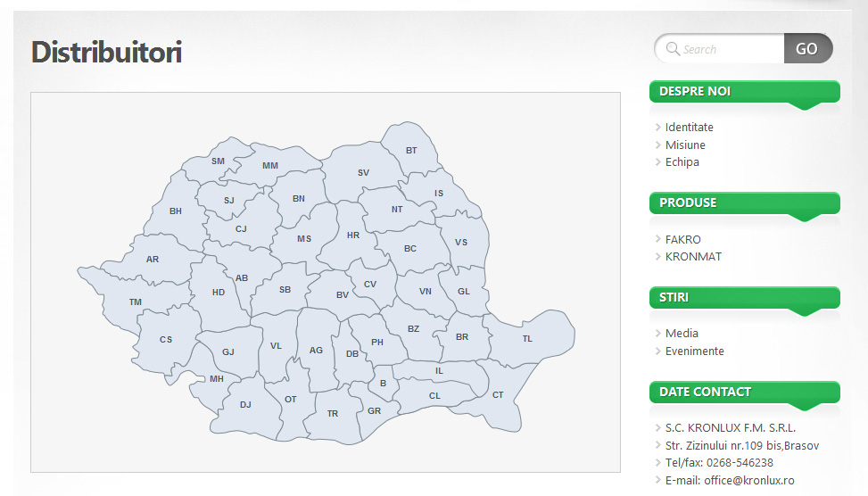Select the AG county on map

(316, 351)
